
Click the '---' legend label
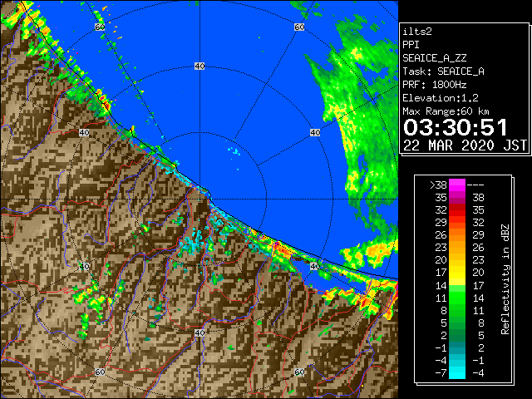pyautogui.click(x=475, y=185)
